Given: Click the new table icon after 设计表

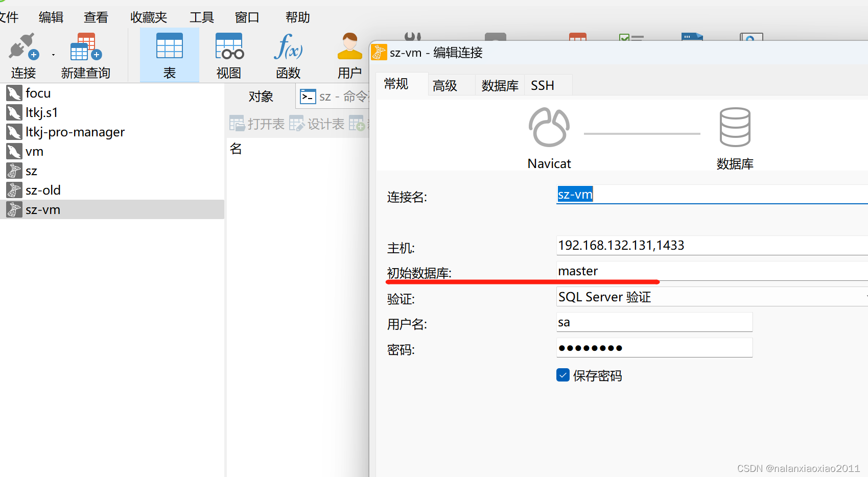Looking at the screenshot, I should (358, 124).
